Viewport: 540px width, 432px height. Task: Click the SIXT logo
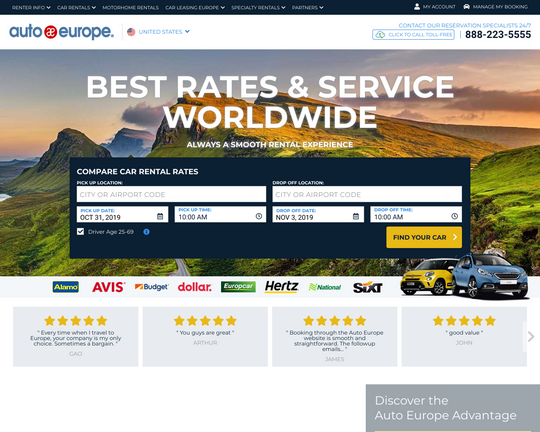(x=367, y=287)
